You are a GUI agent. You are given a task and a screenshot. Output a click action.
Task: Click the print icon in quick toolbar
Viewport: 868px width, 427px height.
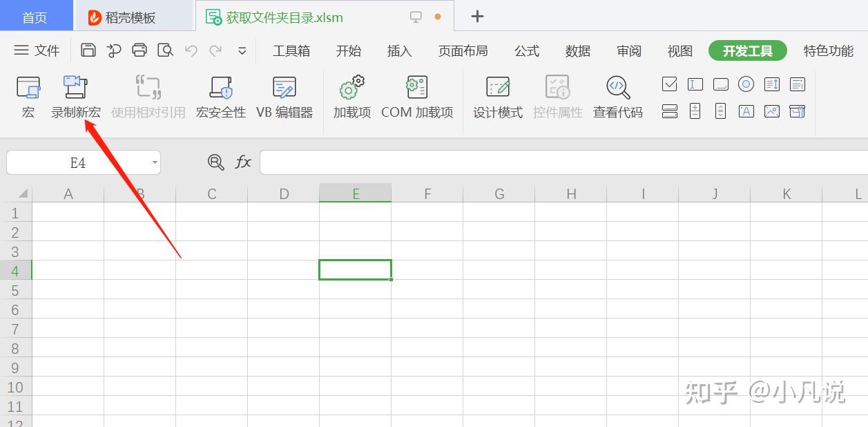click(x=139, y=50)
